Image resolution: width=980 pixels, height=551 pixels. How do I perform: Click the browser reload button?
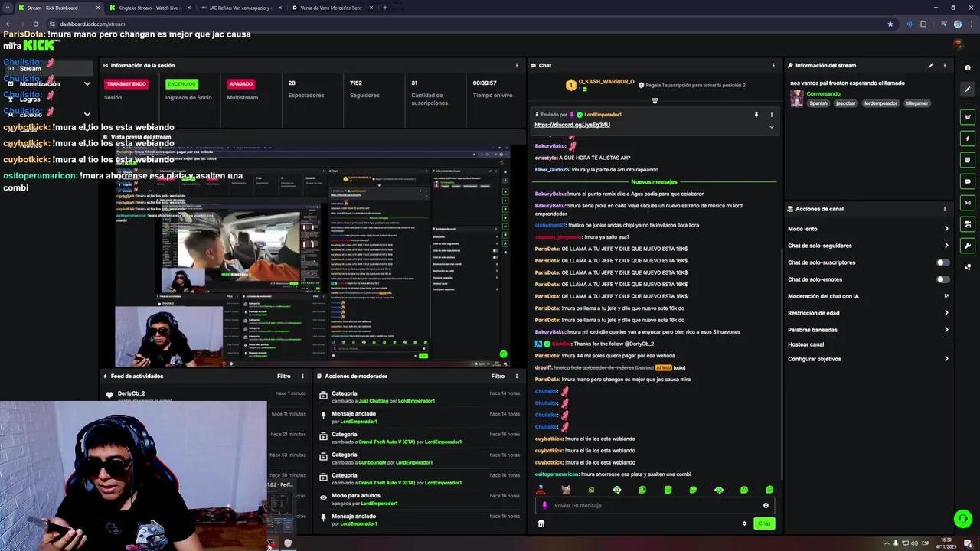click(x=37, y=24)
